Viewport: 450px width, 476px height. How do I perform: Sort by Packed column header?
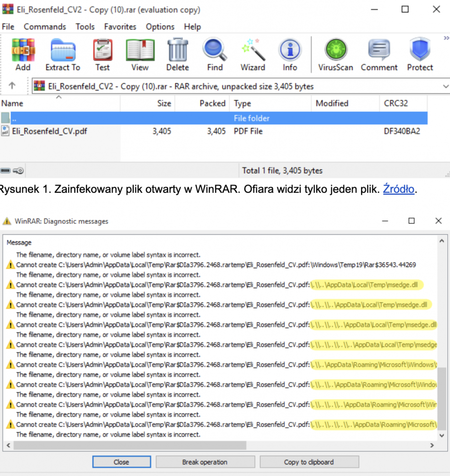click(x=202, y=103)
